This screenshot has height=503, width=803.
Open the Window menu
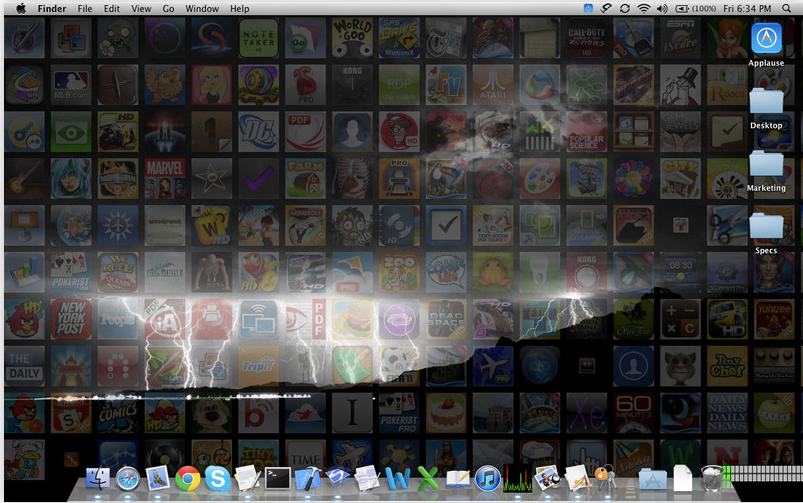pos(202,9)
